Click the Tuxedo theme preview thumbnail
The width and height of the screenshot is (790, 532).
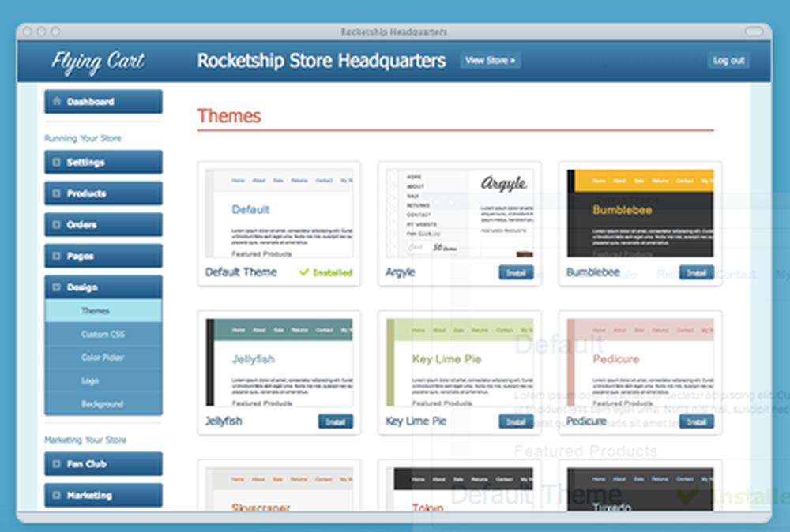[640, 489]
